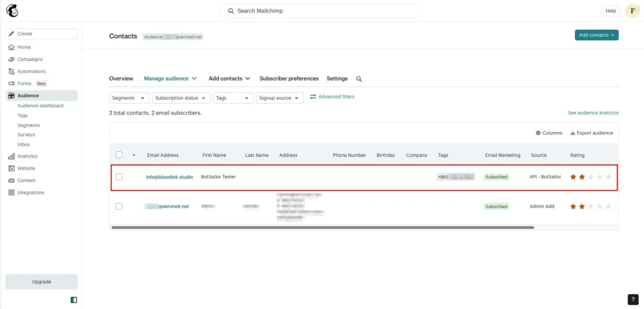Open the bulk-select arrow beside the header checkbox

[133, 155]
